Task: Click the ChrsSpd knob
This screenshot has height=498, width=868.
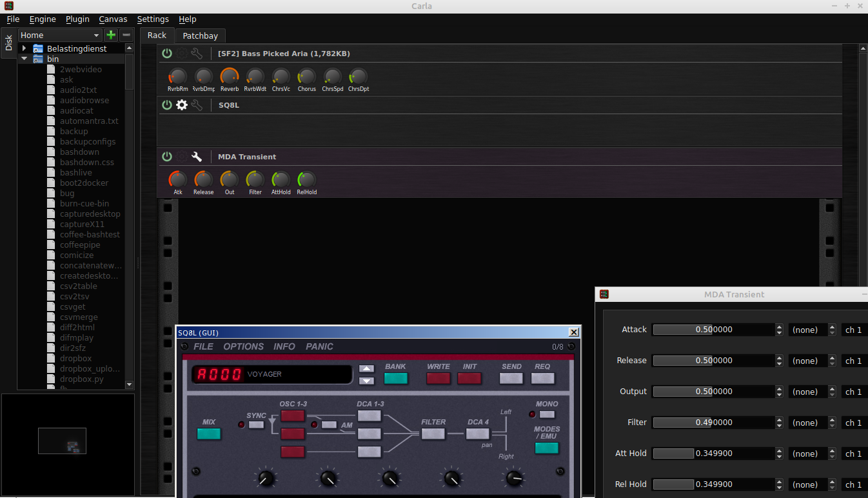Action: (x=333, y=77)
